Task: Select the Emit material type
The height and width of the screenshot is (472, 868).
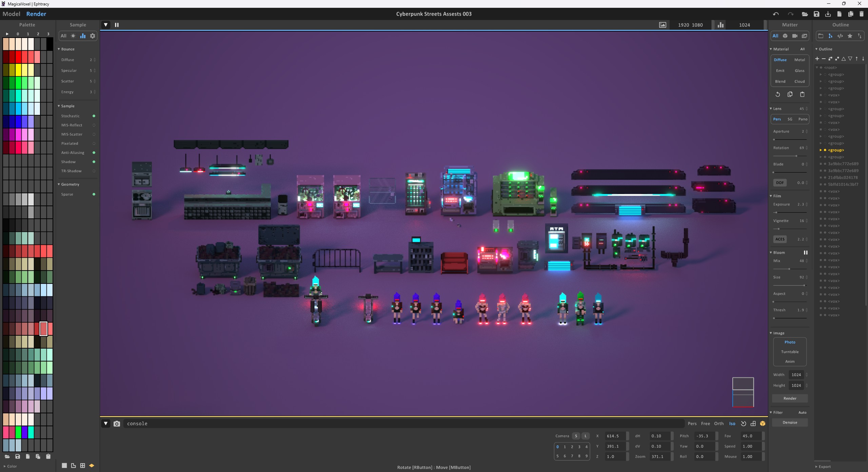Action: pyautogui.click(x=780, y=71)
